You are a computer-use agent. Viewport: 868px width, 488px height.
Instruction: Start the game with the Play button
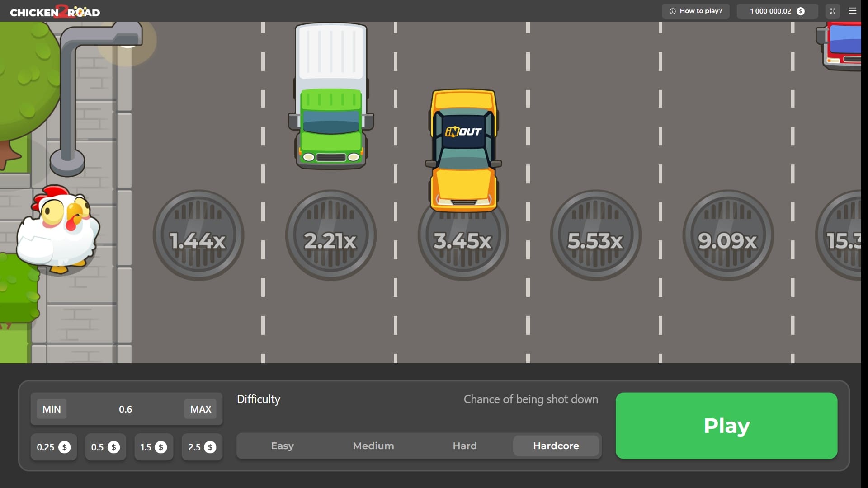tap(726, 426)
